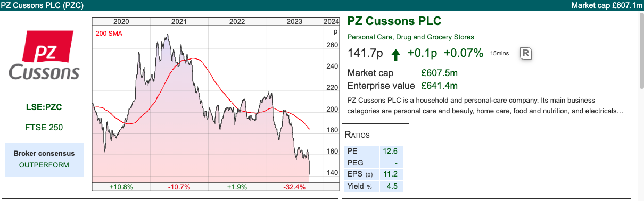644x201 pixels.
Task: Click the truncated company description text
Action: pyautogui.click(x=485, y=106)
